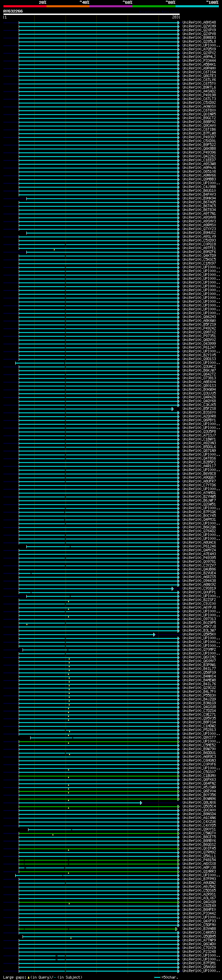This screenshot has width=222, height=980.
Task: Click the cyan ~100% identity legend bar
Action: click(x=197, y=6)
